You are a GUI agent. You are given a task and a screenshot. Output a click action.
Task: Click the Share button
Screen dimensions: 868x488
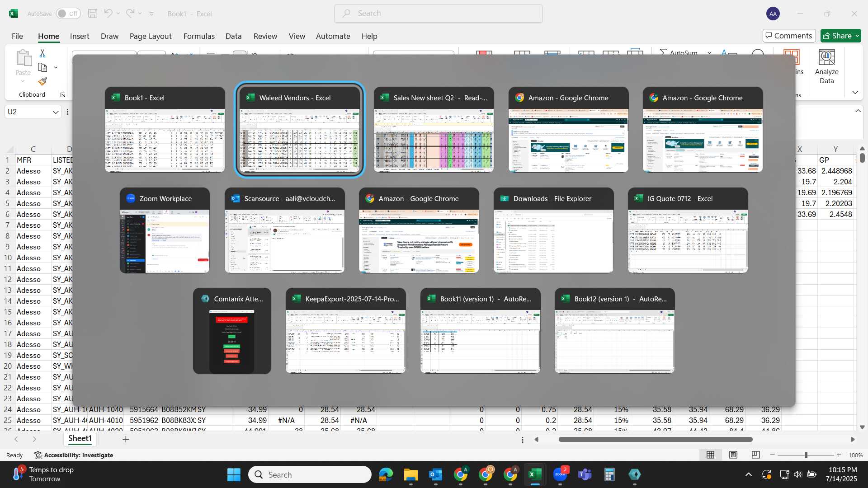click(x=841, y=36)
